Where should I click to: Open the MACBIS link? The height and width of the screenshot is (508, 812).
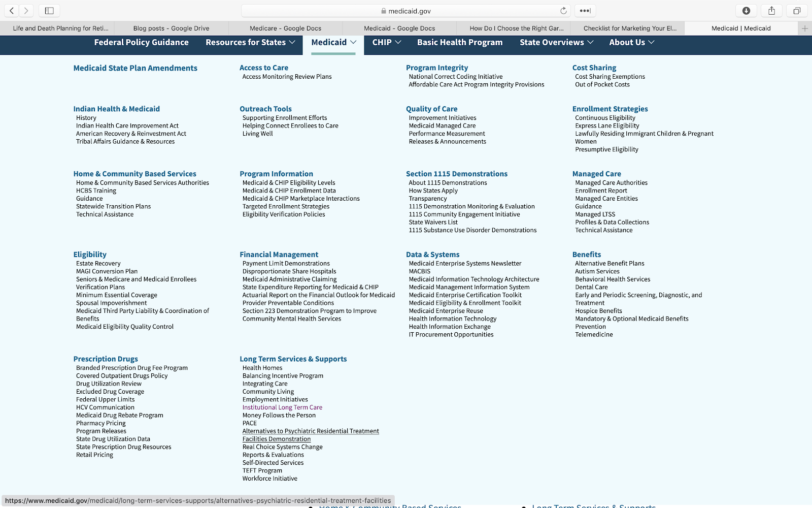(420, 272)
